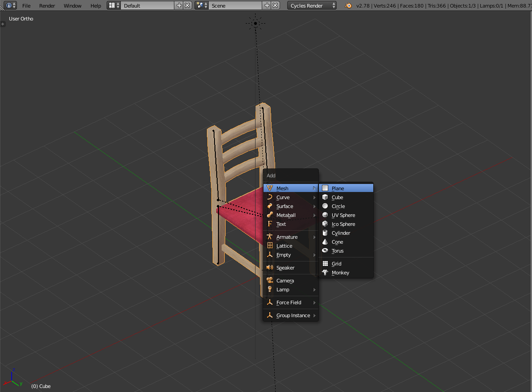Screen dimensions: 532x392
Task: Click the Default layout name field
Action: pos(147,6)
